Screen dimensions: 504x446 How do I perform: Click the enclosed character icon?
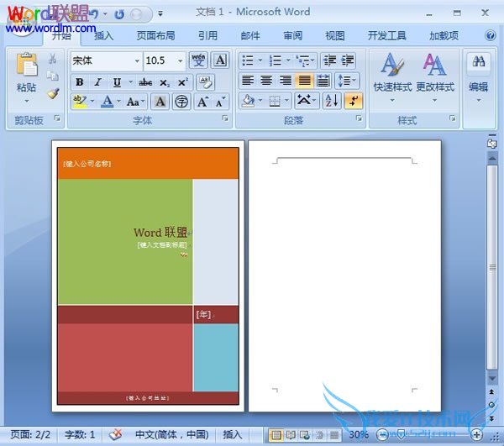click(x=181, y=102)
